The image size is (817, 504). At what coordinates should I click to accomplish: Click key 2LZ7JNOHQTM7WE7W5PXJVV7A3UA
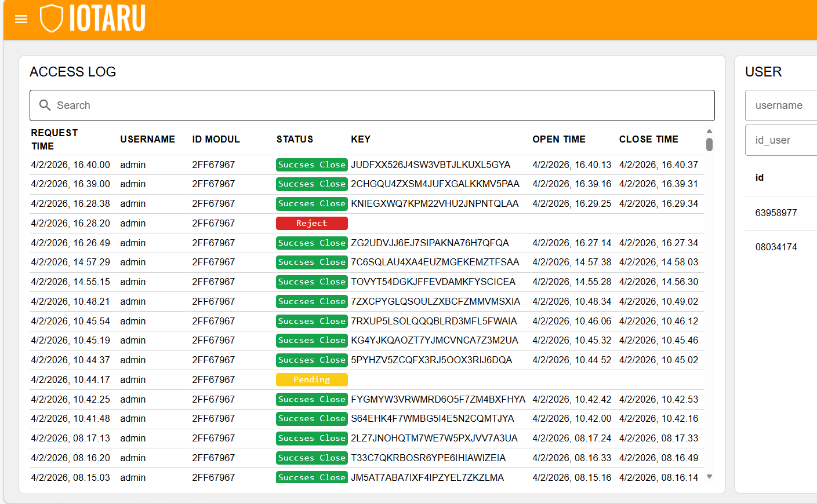[434, 438]
